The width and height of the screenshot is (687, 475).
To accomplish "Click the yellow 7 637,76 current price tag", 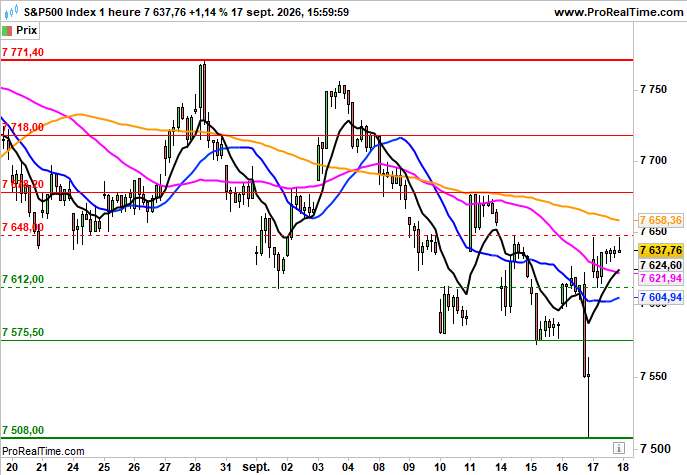I will [x=661, y=250].
